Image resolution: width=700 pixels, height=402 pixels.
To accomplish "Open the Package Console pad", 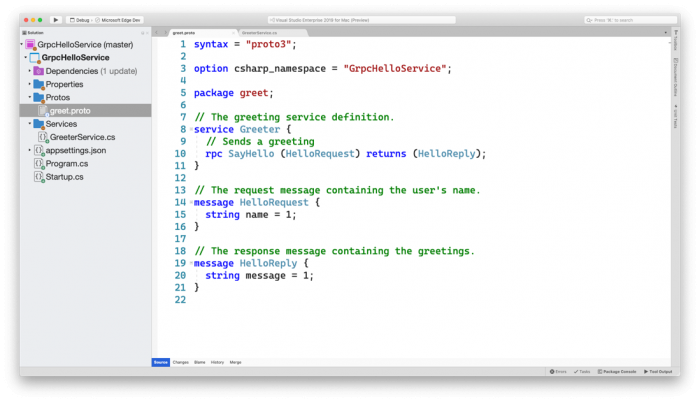I will 617,372.
